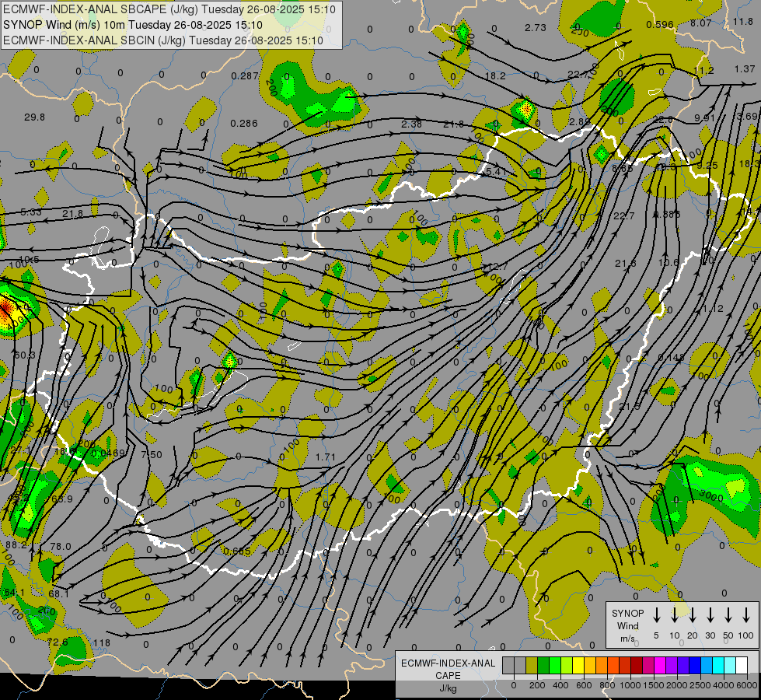This screenshot has width=761, height=700.
Task: Click the 1.71 value on the map
Action: (x=325, y=457)
